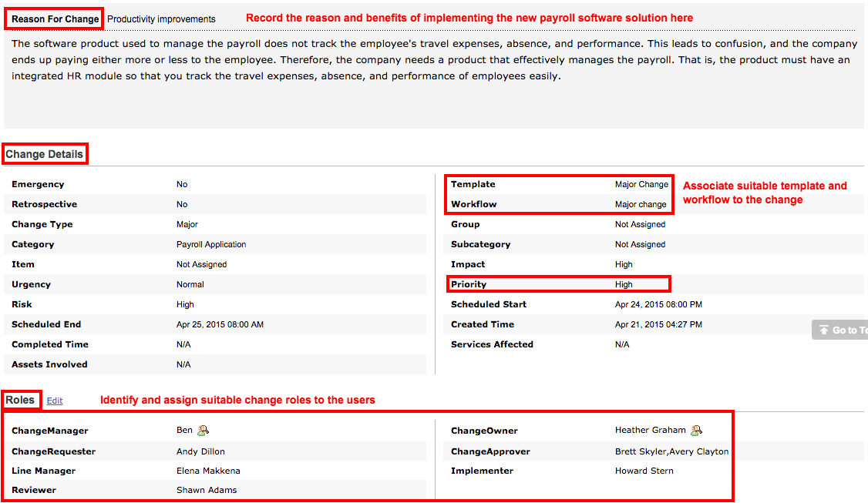Click the Category value Payroll Application
Screen dimensions: 868x503
click(211, 244)
